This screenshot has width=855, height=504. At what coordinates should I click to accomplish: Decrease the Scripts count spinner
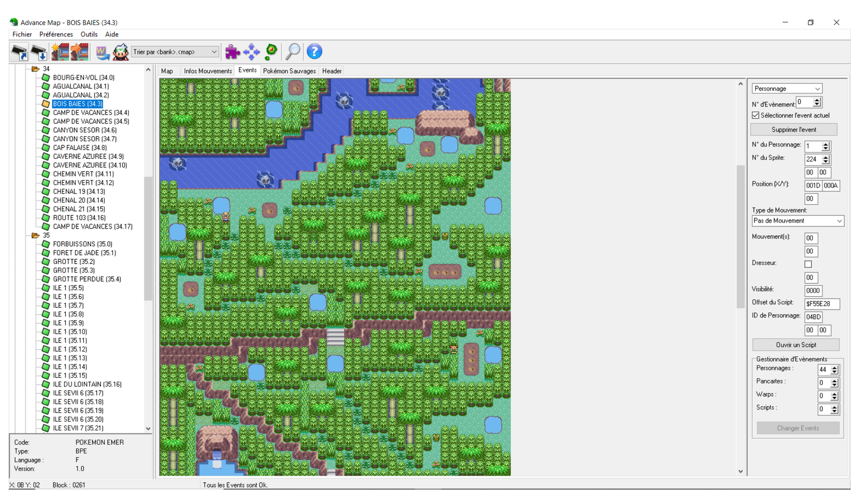(x=834, y=412)
